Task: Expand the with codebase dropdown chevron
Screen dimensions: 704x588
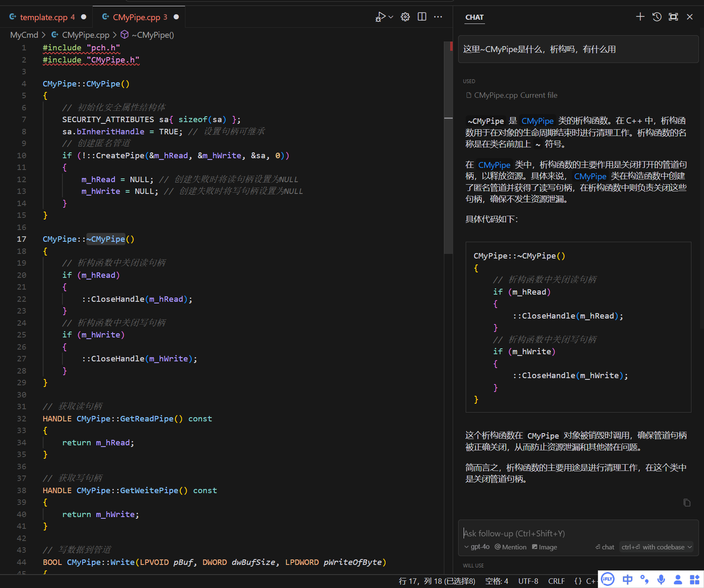Action: pyautogui.click(x=690, y=547)
